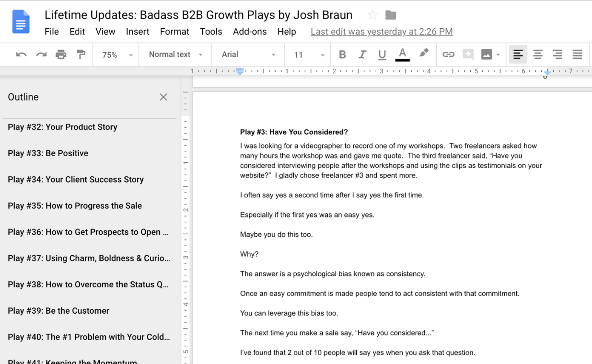The image size is (592, 364).
Task: Toggle italic formatting
Action: (362, 54)
